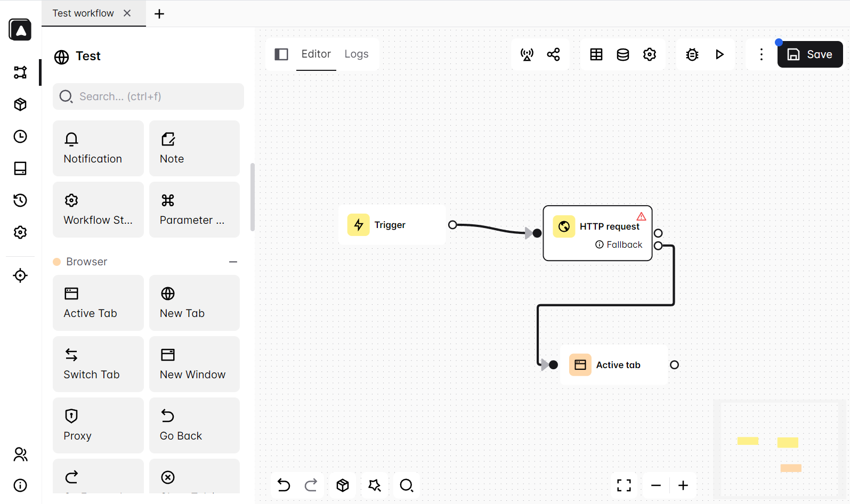
Task: Click the canvas minimap thumbnail
Action: tap(779, 449)
